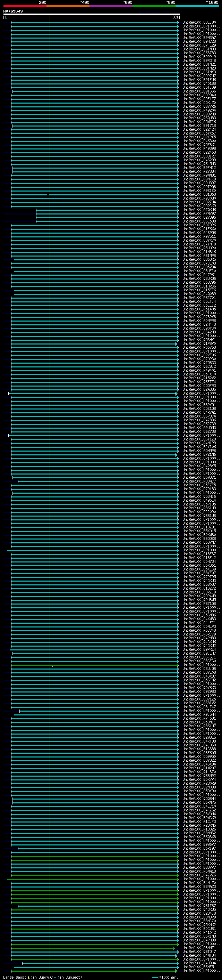Select hit label UniRef100_B4NT34
Screen dimensions: 222x980
pyautogui.click(x=199, y=956)
